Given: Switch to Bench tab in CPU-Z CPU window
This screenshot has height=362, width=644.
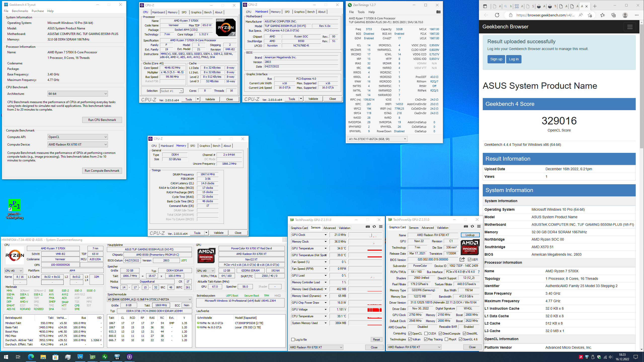Looking at the screenshot, I should click(x=208, y=12).
